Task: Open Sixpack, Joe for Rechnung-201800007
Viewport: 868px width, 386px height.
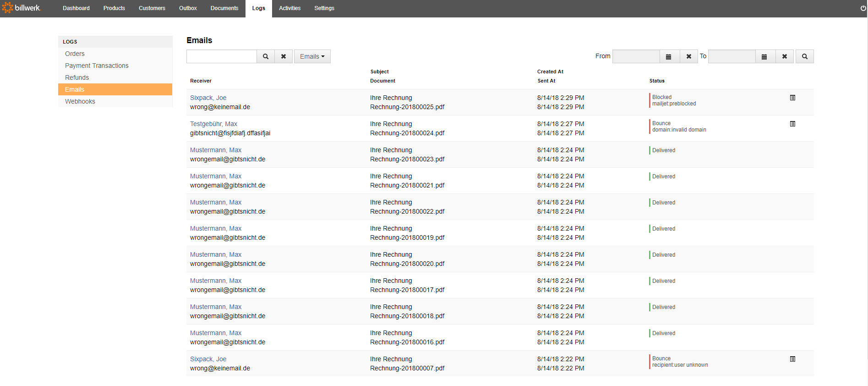Action: [x=208, y=359]
